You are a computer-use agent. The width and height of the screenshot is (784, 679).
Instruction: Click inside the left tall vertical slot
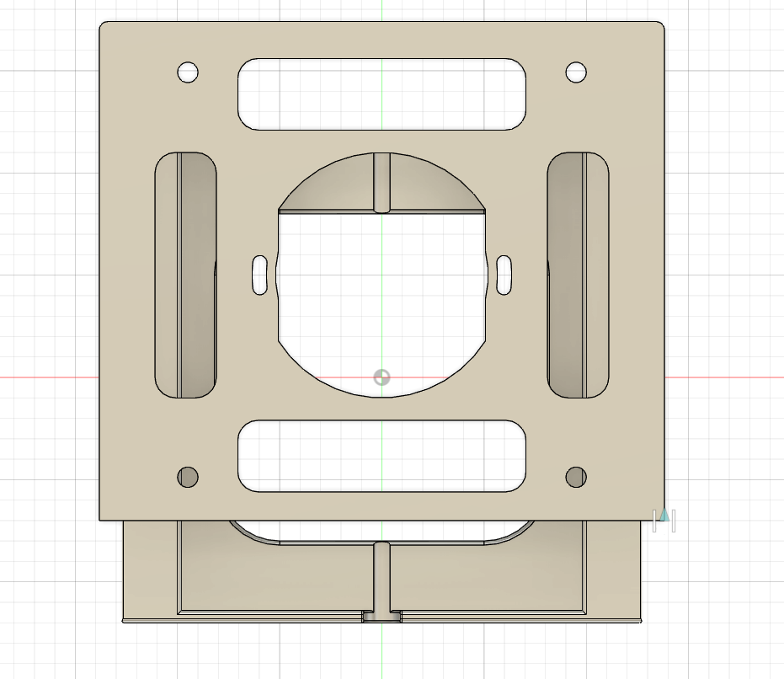[x=185, y=275]
